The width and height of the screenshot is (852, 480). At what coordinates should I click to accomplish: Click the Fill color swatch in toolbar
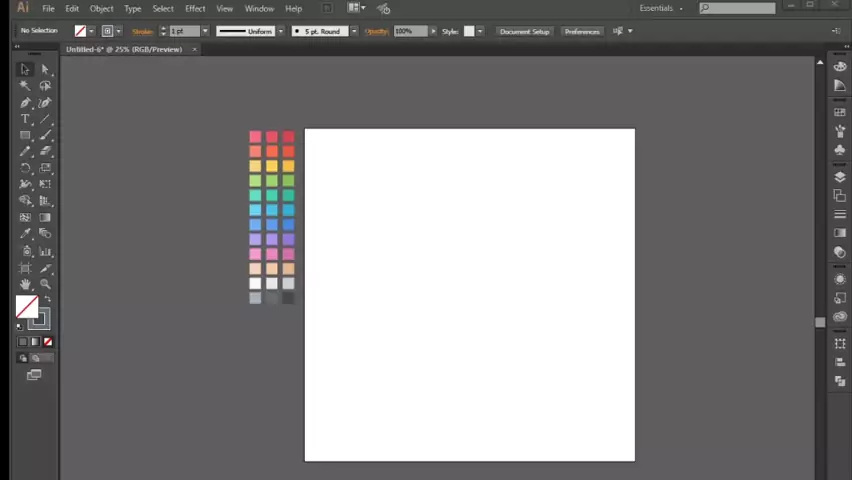coord(27,307)
